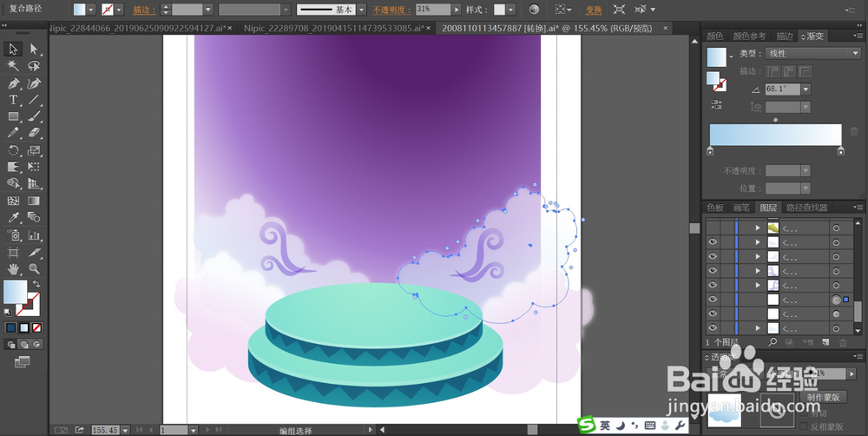Image resolution: width=868 pixels, height=436 pixels.
Task: Open gradient type 线性 dropdown
Action: (812, 54)
